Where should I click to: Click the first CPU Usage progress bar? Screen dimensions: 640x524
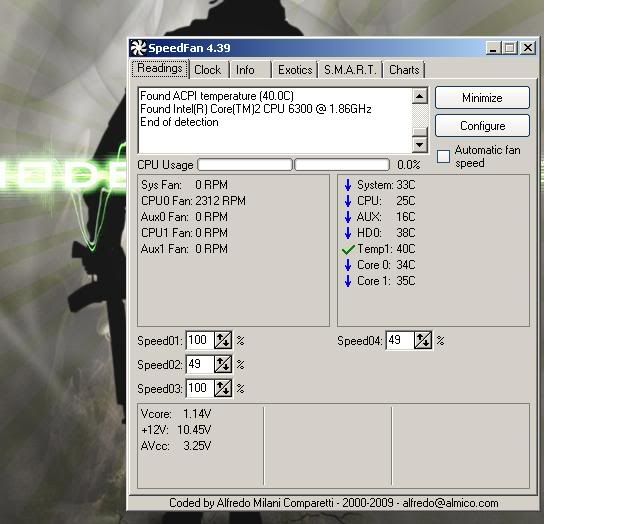point(245,164)
